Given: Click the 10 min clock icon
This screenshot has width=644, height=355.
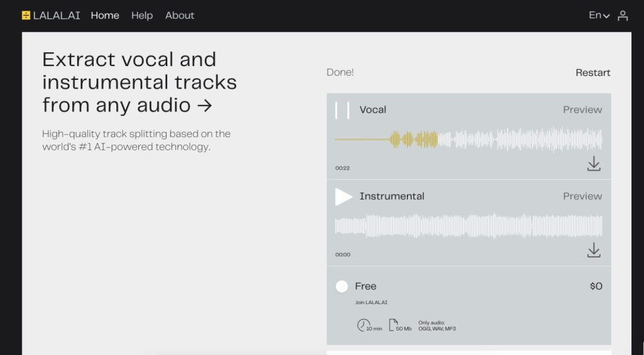Looking at the screenshot, I should (364, 325).
